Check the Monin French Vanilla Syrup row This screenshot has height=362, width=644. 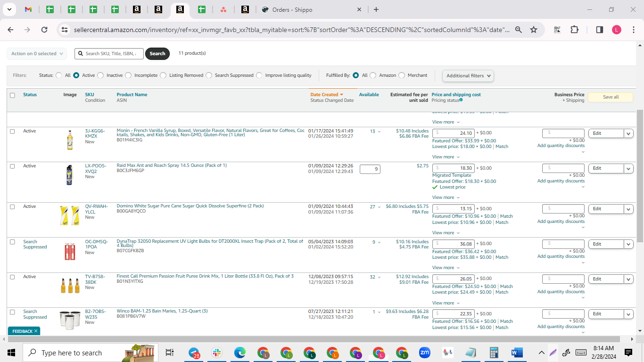pyautogui.click(x=12, y=132)
